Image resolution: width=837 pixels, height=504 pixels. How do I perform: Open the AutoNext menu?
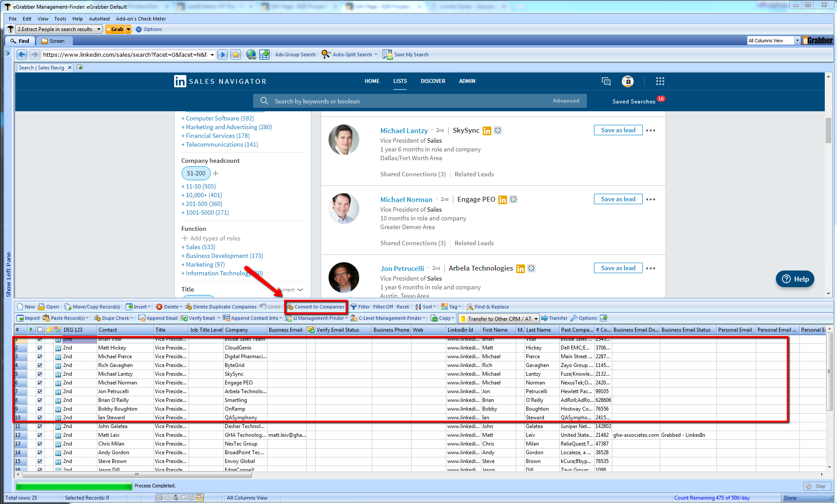[x=99, y=19]
